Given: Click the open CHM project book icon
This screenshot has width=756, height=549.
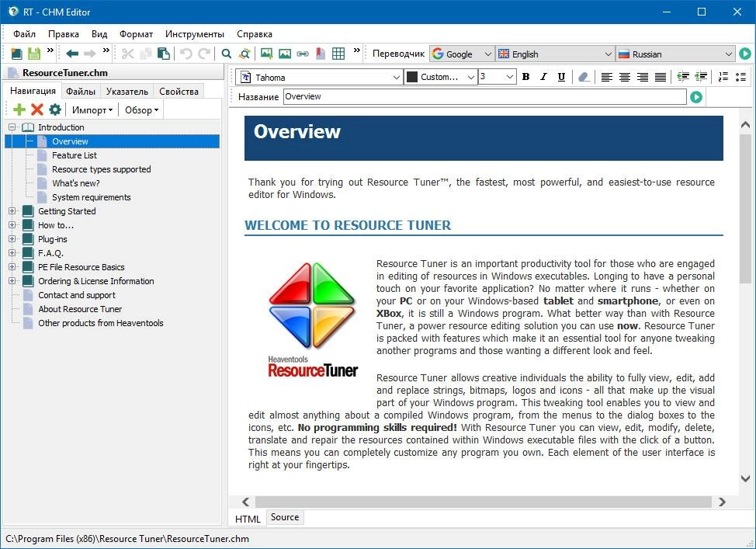Looking at the screenshot, I should [16, 54].
